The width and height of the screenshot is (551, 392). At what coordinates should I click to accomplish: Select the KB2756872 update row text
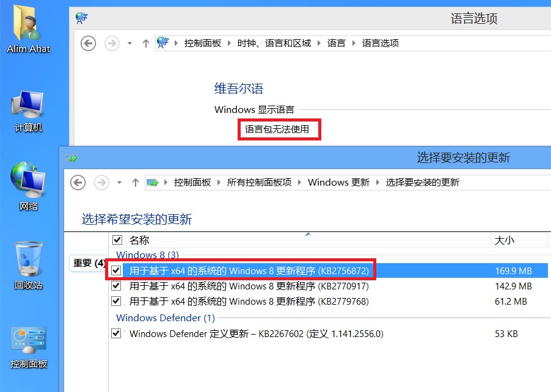tap(249, 271)
